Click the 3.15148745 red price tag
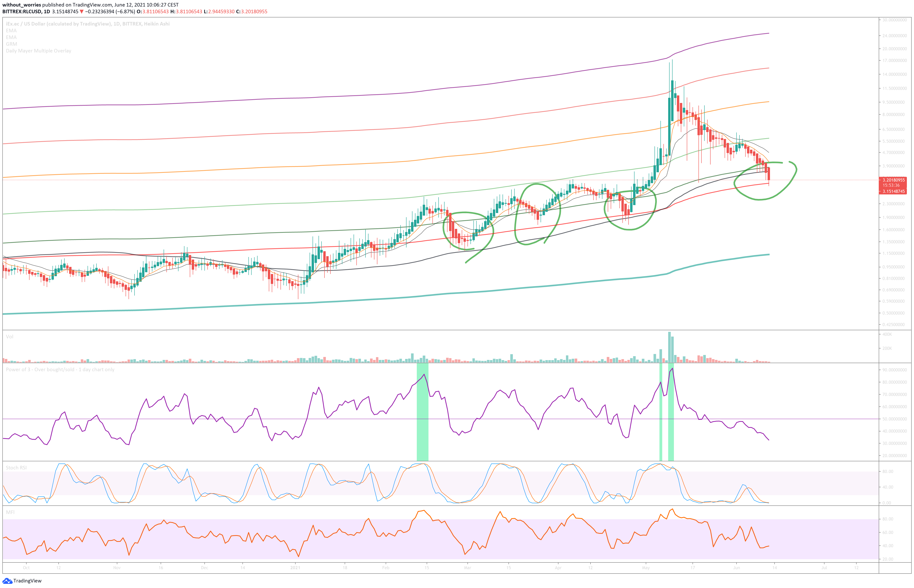Screen dimensions: 914x588 893,191
